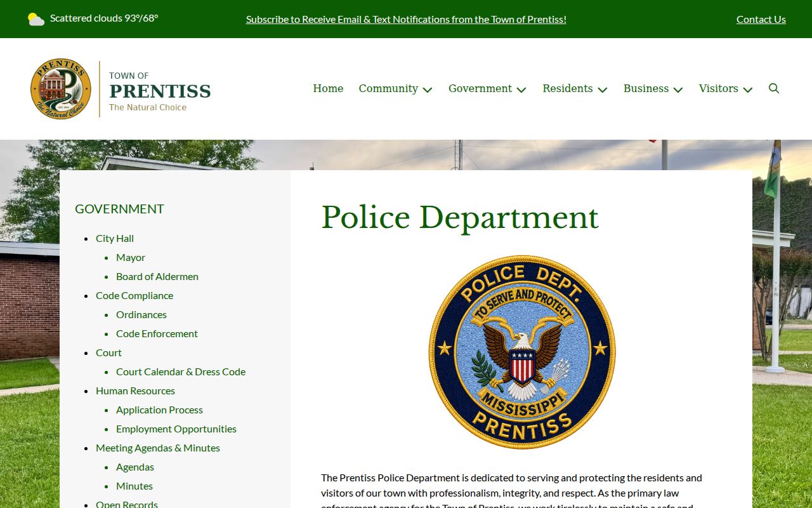Open Code Enforcement sidebar link
812x508 pixels.
[157, 333]
